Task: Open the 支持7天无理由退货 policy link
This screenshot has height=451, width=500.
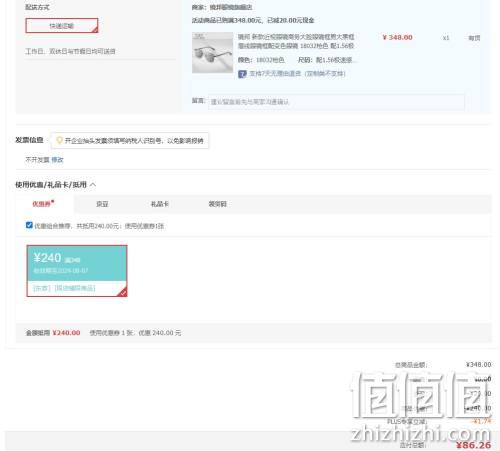Action: coord(297,74)
